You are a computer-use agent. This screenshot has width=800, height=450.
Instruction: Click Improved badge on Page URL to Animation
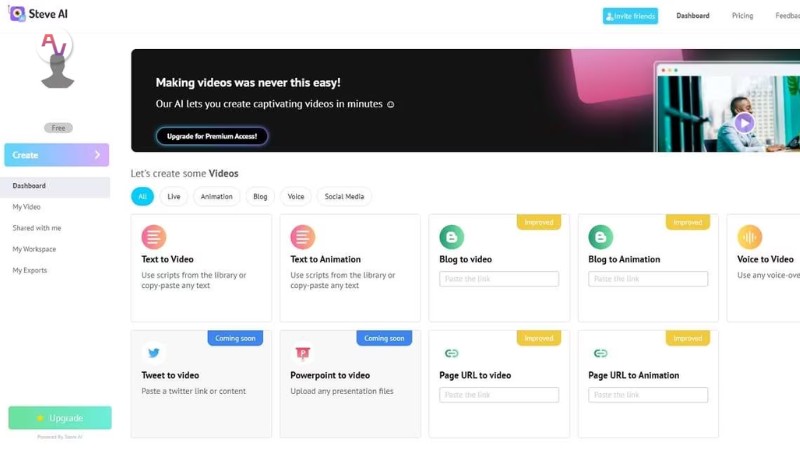pyautogui.click(x=688, y=338)
